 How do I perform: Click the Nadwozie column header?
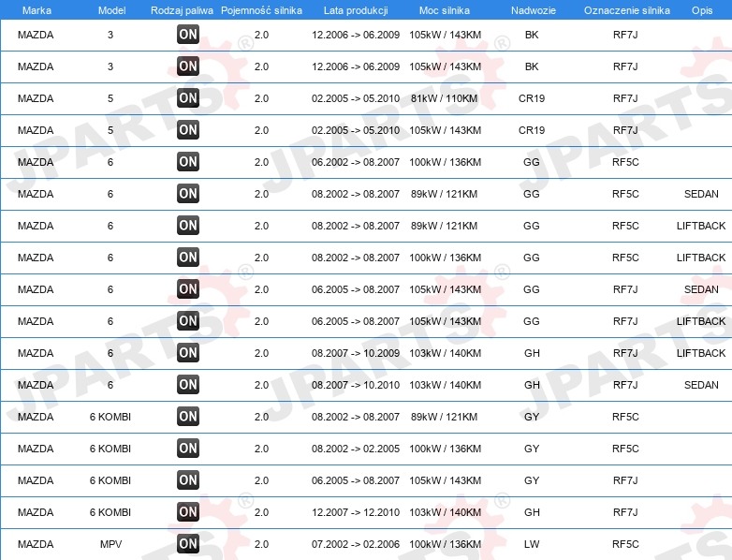534,10
